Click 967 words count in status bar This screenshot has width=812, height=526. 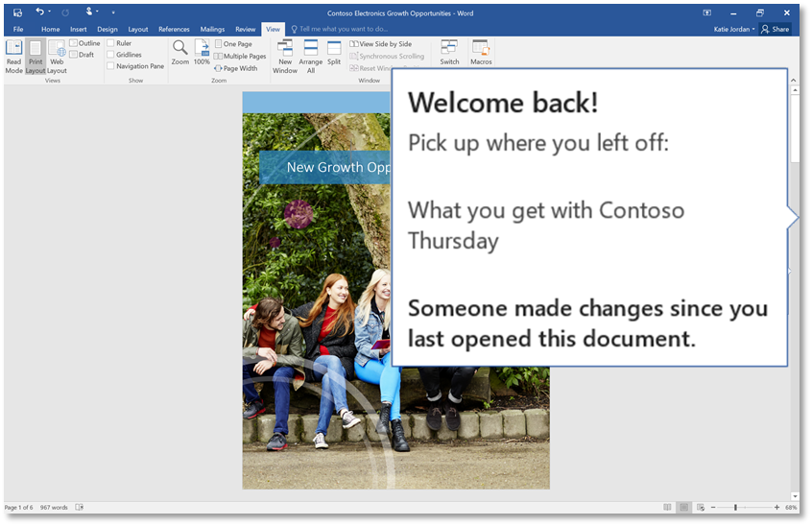pyautogui.click(x=54, y=508)
